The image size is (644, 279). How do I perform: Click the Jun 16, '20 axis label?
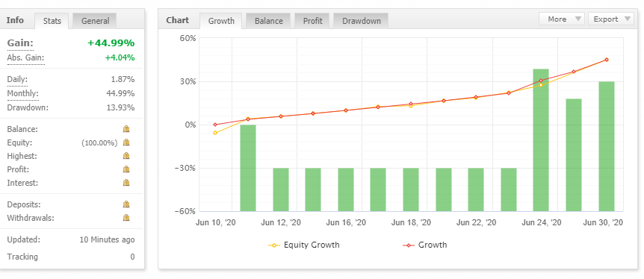coord(346,223)
